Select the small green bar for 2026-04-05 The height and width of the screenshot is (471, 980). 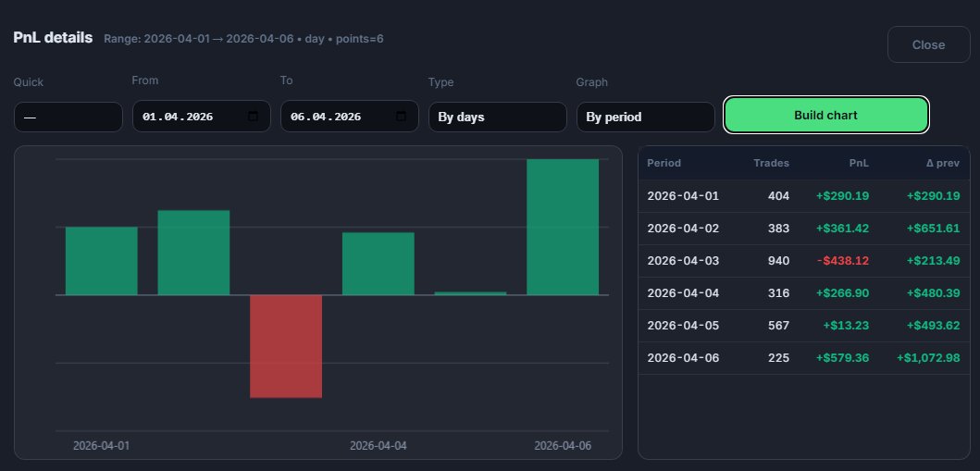click(471, 293)
